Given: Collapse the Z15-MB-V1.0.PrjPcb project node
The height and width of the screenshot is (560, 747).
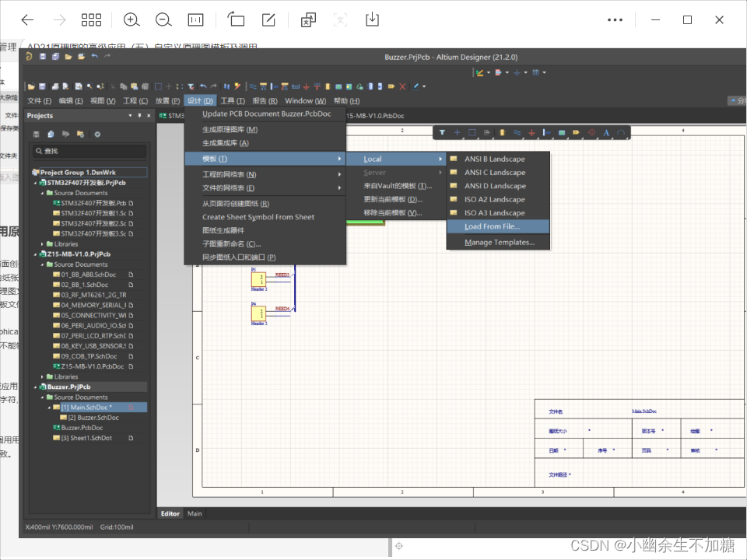Looking at the screenshot, I should coord(35,254).
